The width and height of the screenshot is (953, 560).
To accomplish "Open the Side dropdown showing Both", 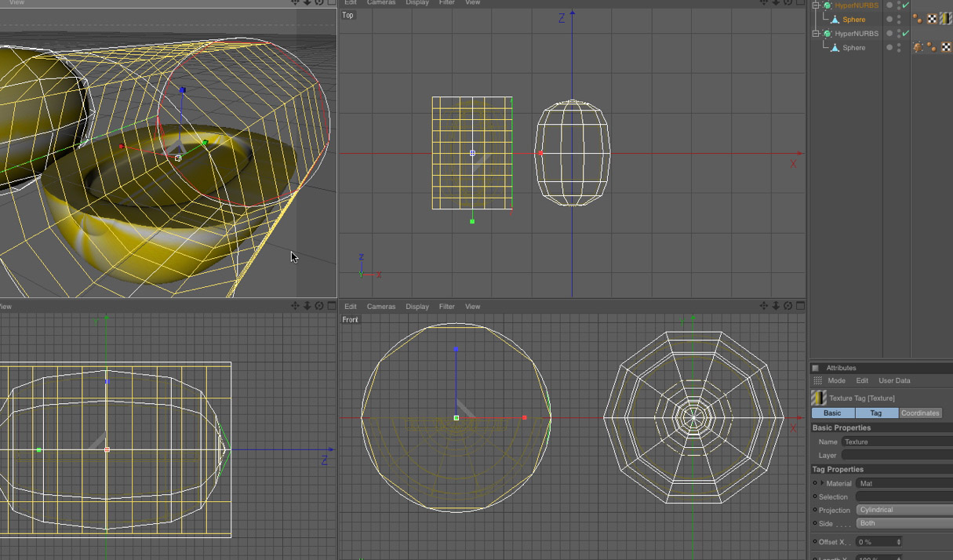I will pyautogui.click(x=904, y=523).
